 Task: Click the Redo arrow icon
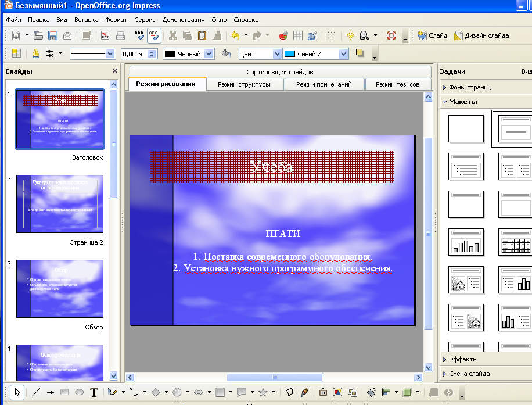[257, 35]
